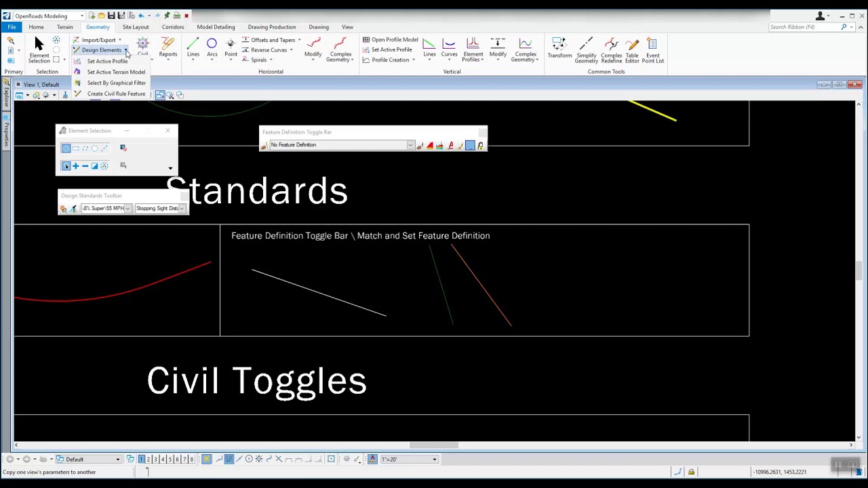Click the Transform tool

click(x=559, y=48)
